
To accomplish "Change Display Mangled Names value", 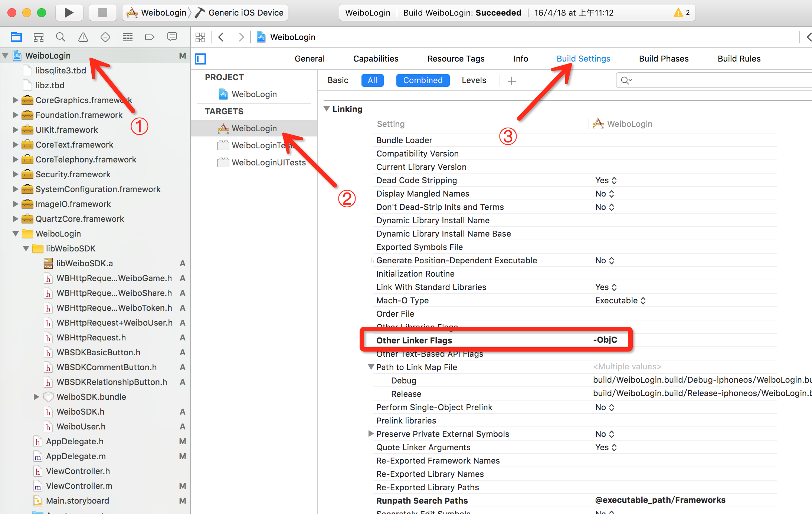I will 605,194.
